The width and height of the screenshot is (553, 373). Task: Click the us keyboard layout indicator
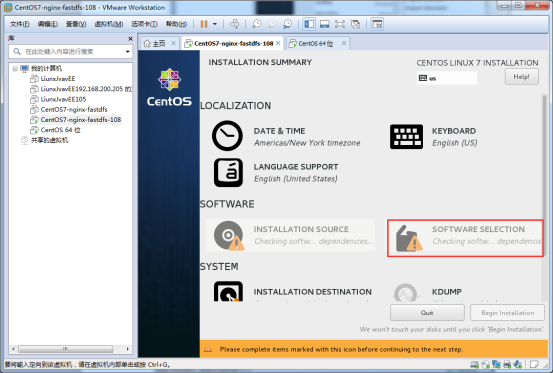(x=446, y=78)
